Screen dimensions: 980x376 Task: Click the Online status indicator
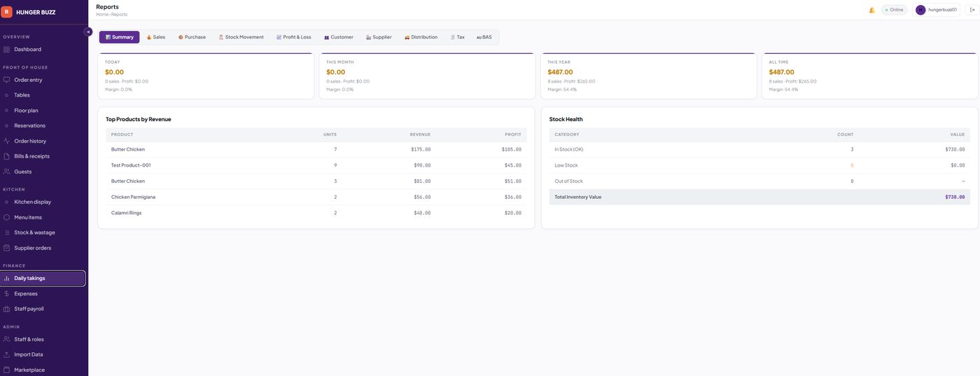click(894, 10)
